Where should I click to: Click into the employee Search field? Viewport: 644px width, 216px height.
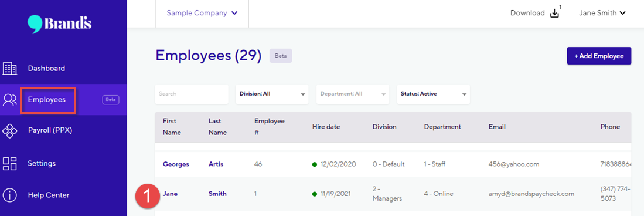(192, 95)
